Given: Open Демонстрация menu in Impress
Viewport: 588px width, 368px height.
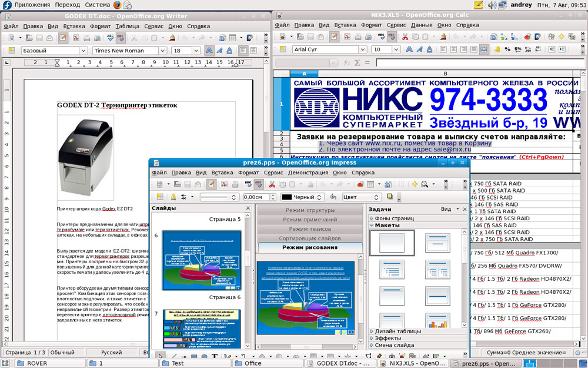Looking at the screenshot, I should (x=308, y=173).
